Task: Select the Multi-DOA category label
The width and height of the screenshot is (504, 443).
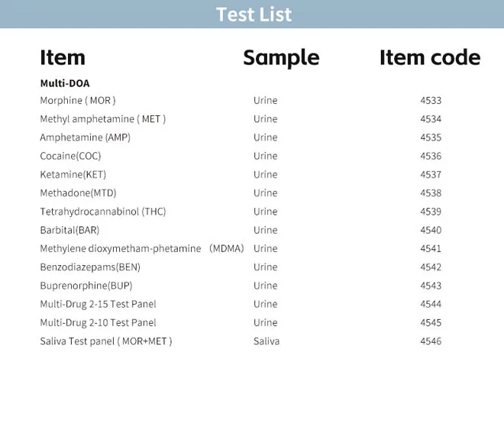Action: (65, 83)
